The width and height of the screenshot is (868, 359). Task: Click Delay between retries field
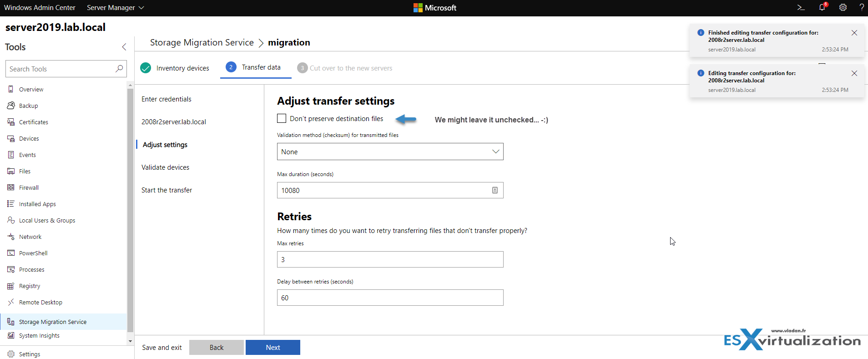tap(390, 298)
